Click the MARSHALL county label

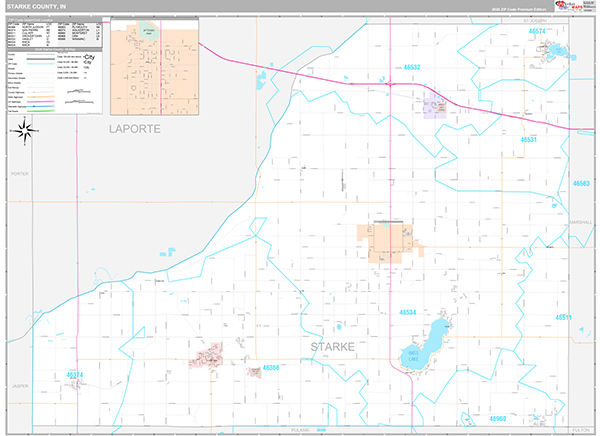coord(581,222)
